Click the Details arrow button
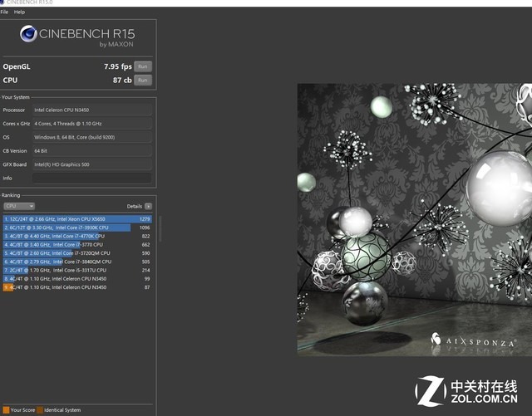 pyautogui.click(x=148, y=206)
